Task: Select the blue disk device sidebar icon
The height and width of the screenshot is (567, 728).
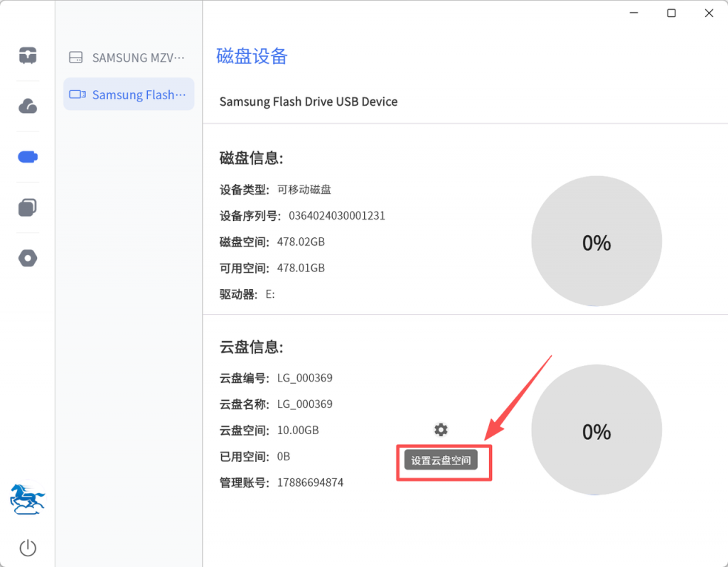Action: coord(28,157)
